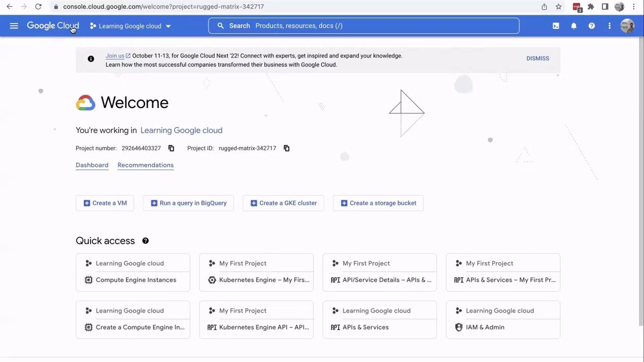This screenshot has height=362, width=644.
Task: Open the navigation menu hamburger icon
Action: click(14, 25)
